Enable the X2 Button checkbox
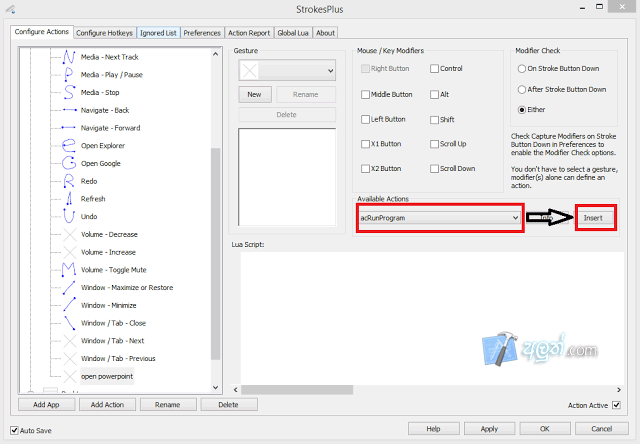 tap(365, 169)
